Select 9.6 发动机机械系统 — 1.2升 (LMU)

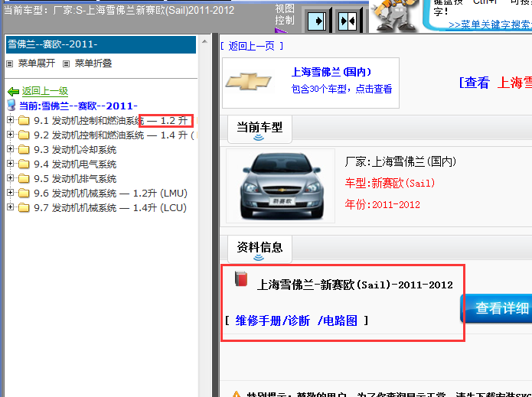(110, 194)
